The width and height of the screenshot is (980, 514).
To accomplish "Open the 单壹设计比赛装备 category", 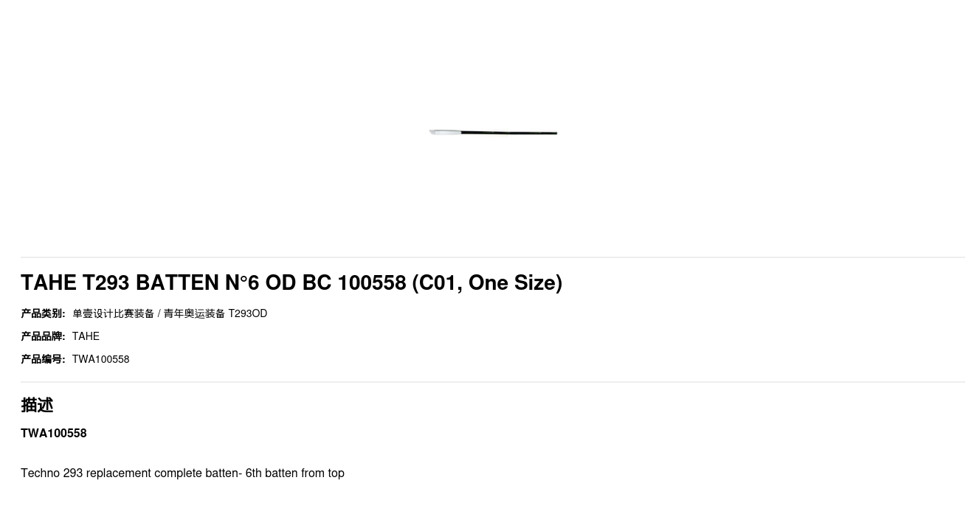I will (113, 313).
